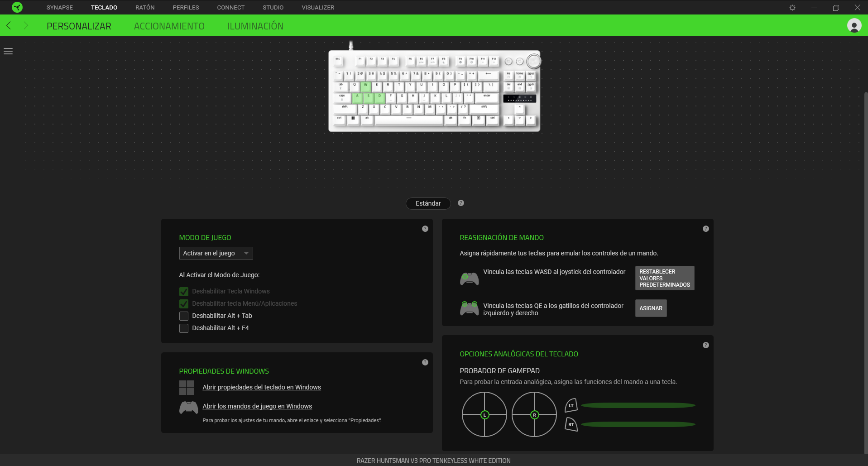Viewport: 868px width, 466px height.
Task: Open the RATÓN menu tab
Action: [x=145, y=8]
